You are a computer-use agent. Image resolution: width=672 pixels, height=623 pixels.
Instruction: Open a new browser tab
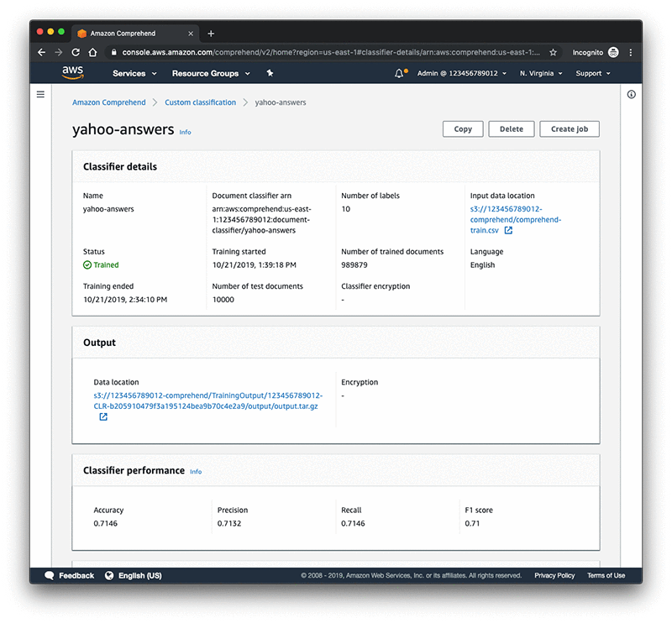(211, 34)
